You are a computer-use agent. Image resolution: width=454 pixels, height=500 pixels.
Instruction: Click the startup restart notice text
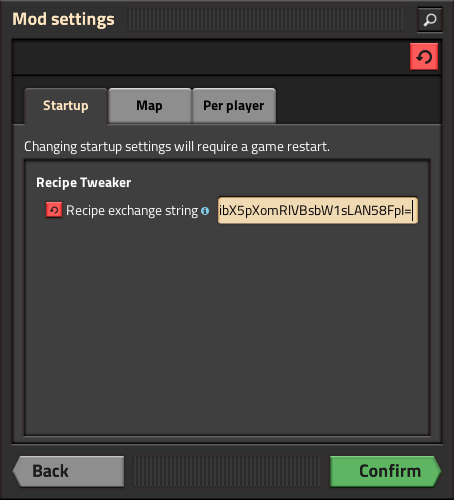(x=177, y=147)
